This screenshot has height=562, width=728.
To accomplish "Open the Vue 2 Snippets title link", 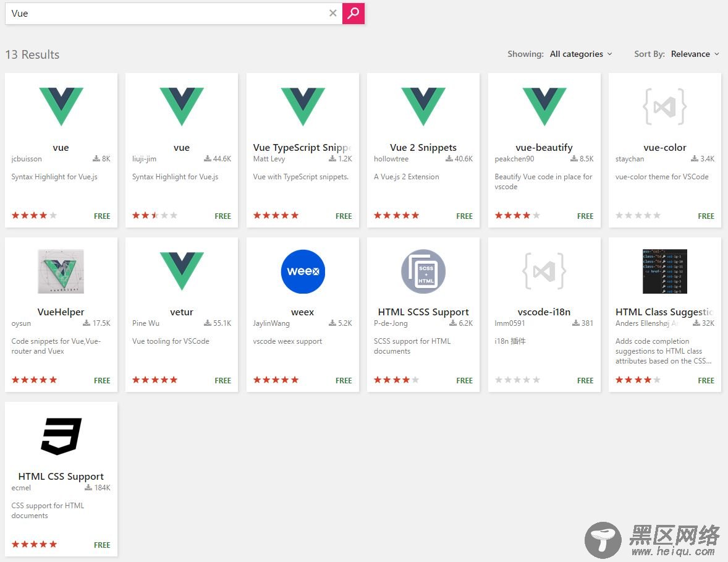I will point(423,147).
